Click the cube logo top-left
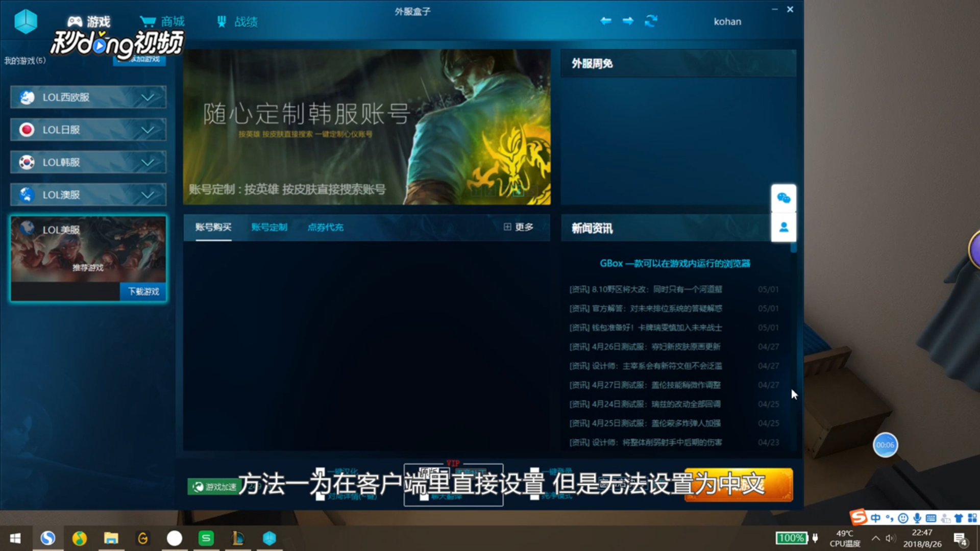 (26, 21)
